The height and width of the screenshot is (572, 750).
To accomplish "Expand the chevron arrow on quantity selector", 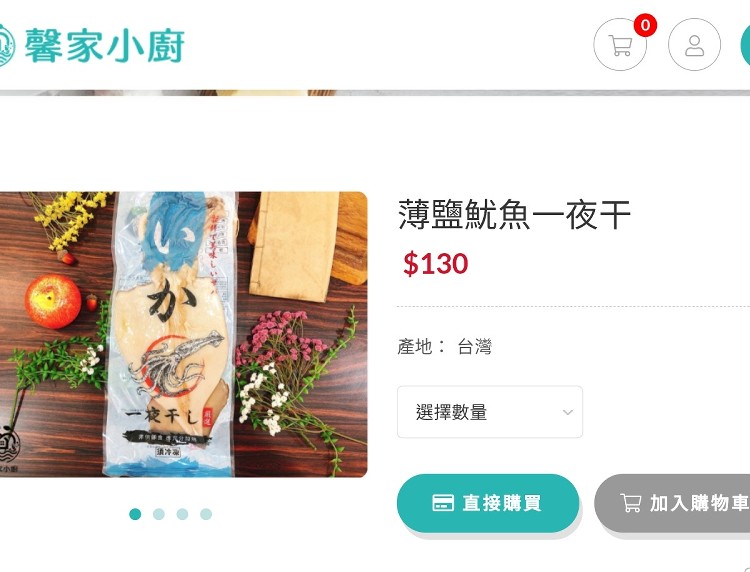I will [568, 412].
